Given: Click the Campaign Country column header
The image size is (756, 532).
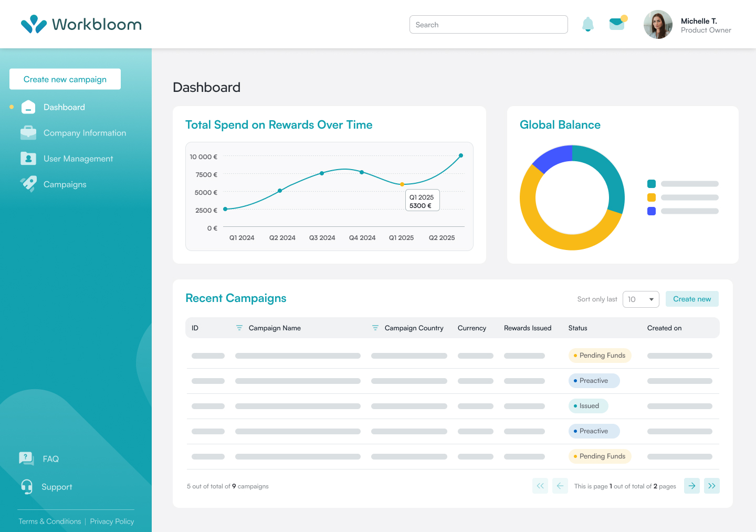Looking at the screenshot, I should [414, 328].
